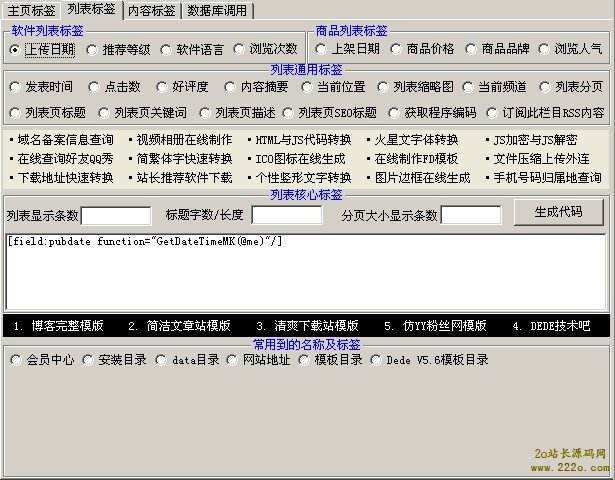This screenshot has width=615, height=480.
Task: Select the 列表分页 radio button
Action: (x=544, y=87)
